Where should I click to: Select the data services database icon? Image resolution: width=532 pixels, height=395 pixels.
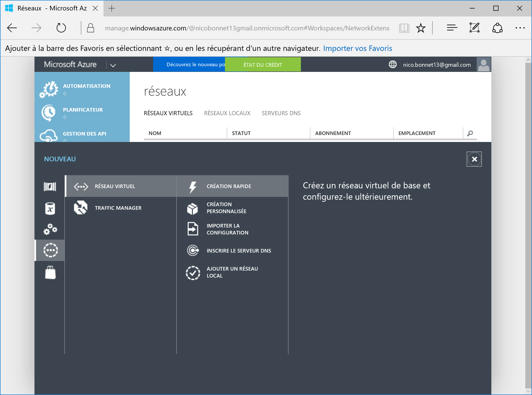pyautogui.click(x=50, y=208)
